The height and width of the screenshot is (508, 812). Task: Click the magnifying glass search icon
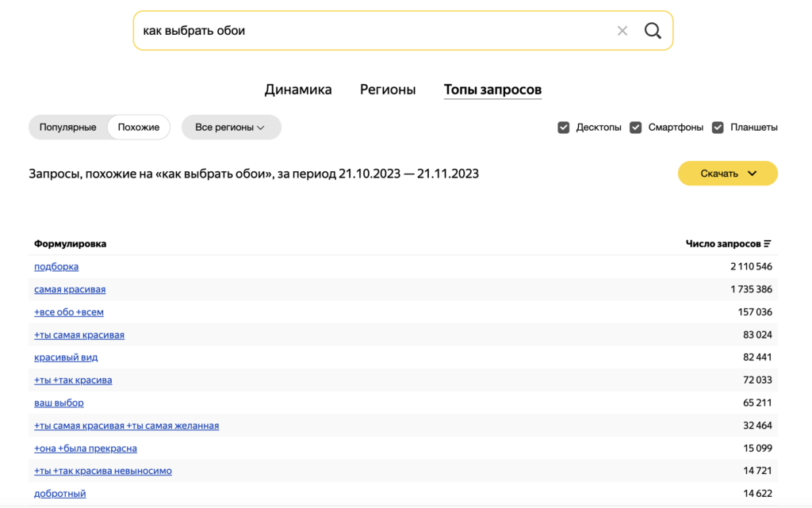[652, 31]
